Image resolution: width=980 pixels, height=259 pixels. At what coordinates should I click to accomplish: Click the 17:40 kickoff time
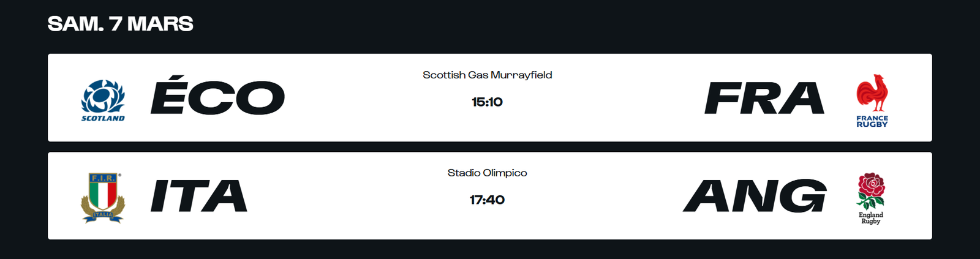pos(487,200)
